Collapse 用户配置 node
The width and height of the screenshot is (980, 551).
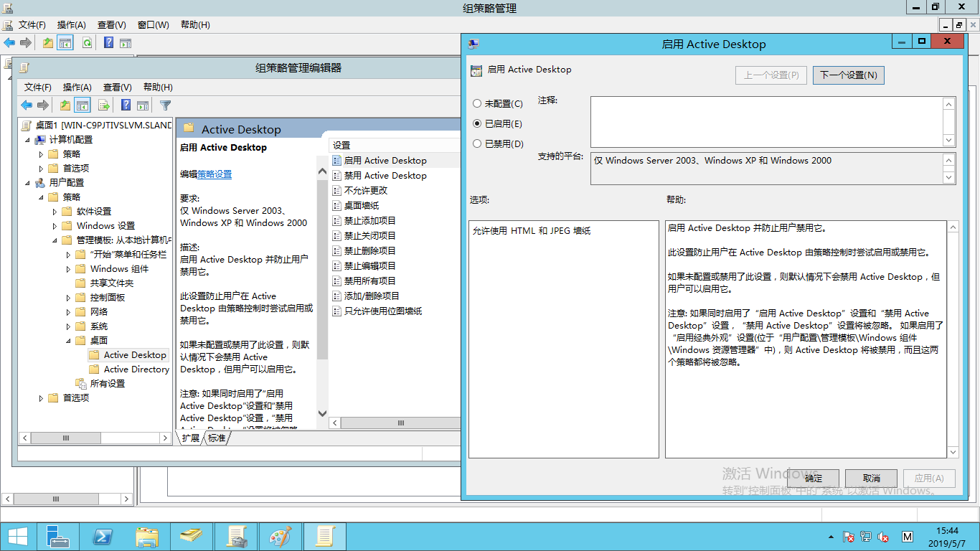click(28, 183)
